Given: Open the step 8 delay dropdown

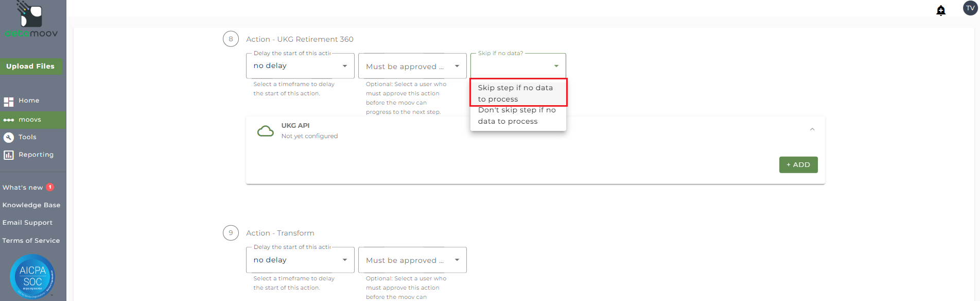Looking at the screenshot, I should coord(300,66).
